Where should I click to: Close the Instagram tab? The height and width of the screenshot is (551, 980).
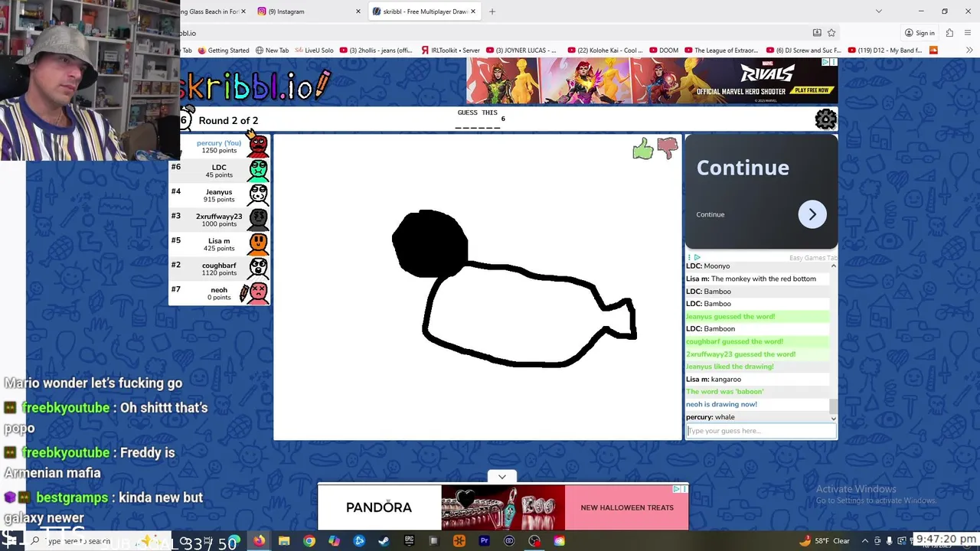click(x=358, y=11)
